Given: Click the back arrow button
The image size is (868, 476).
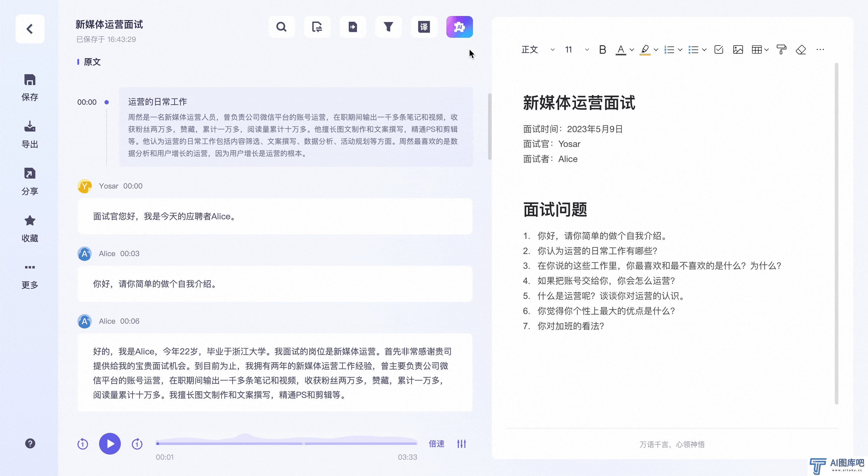Looking at the screenshot, I should [30, 29].
